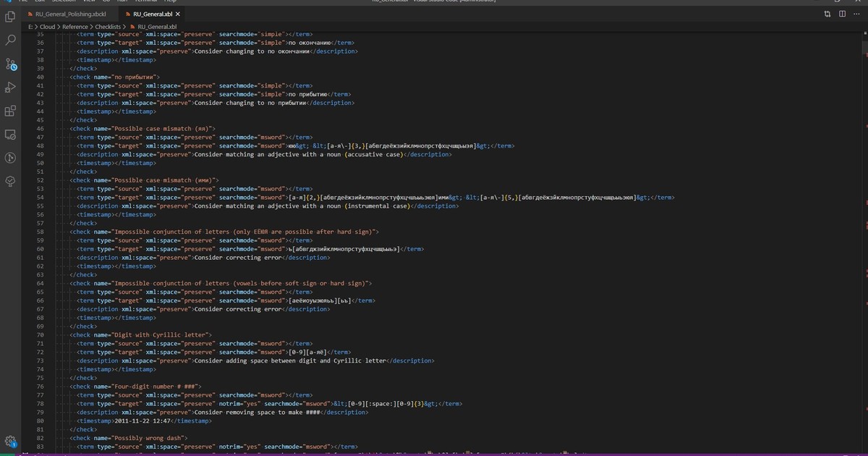The image size is (868, 456).
Task: Click gutter line number 70
Action: click(x=40, y=335)
